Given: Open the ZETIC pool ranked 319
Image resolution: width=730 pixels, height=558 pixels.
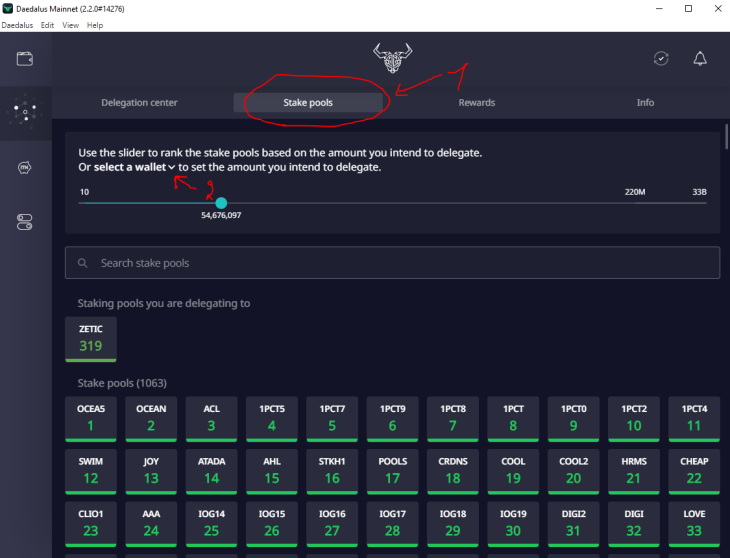Looking at the screenshot, I should click(x=91, y=339).
